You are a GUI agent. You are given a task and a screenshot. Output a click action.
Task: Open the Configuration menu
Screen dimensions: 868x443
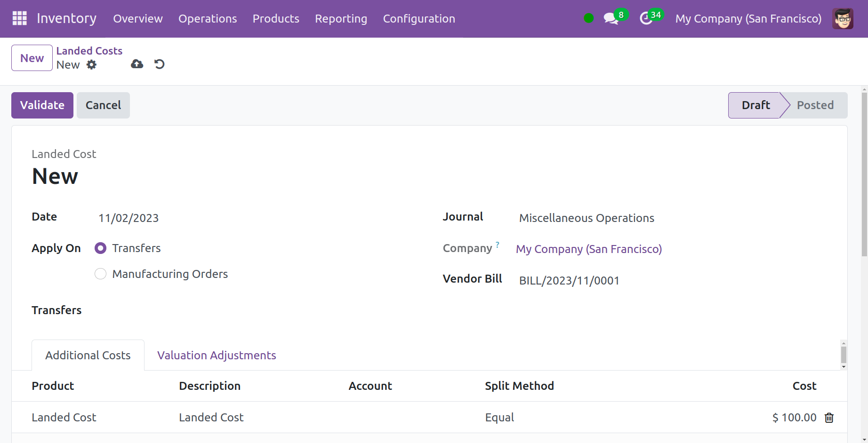[x=418, y=19]
